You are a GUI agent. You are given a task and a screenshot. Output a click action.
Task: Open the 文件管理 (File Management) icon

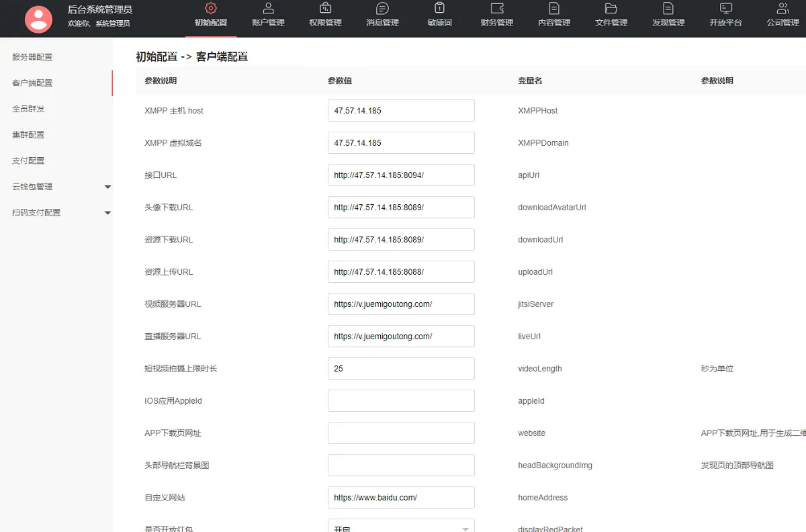611,15
